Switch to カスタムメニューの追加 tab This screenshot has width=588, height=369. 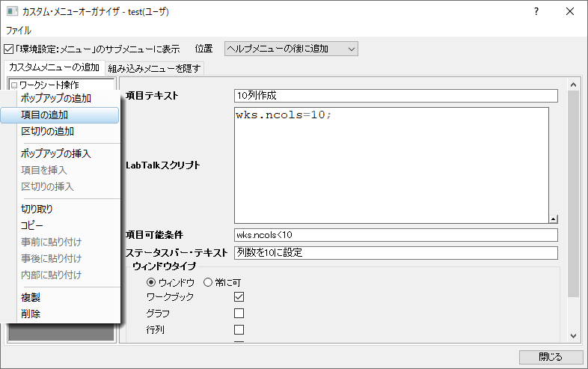click(x=54, y=67)
